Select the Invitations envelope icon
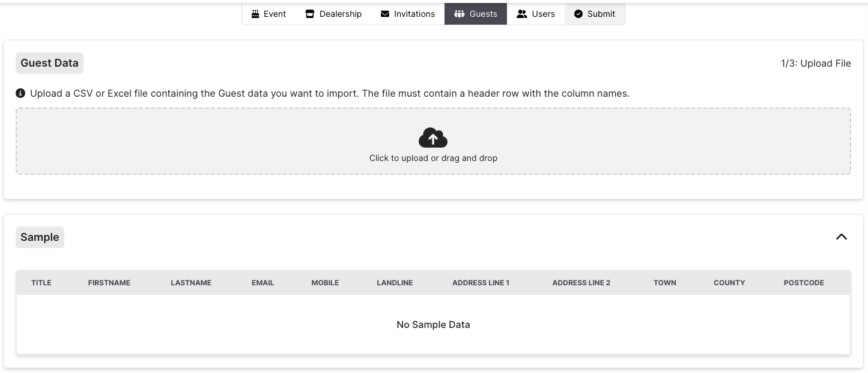The image size is (868, 373). (x=384, y=13)
